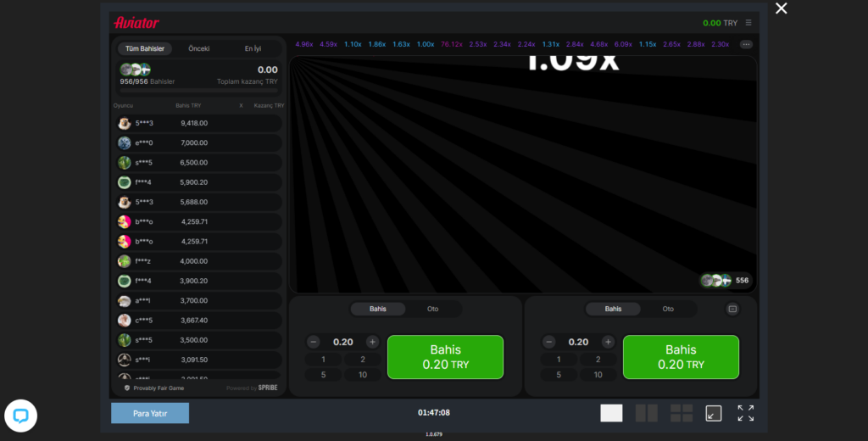Expand multiplier history with the ellipsis button
868x441 pixels.
point(746,44)
